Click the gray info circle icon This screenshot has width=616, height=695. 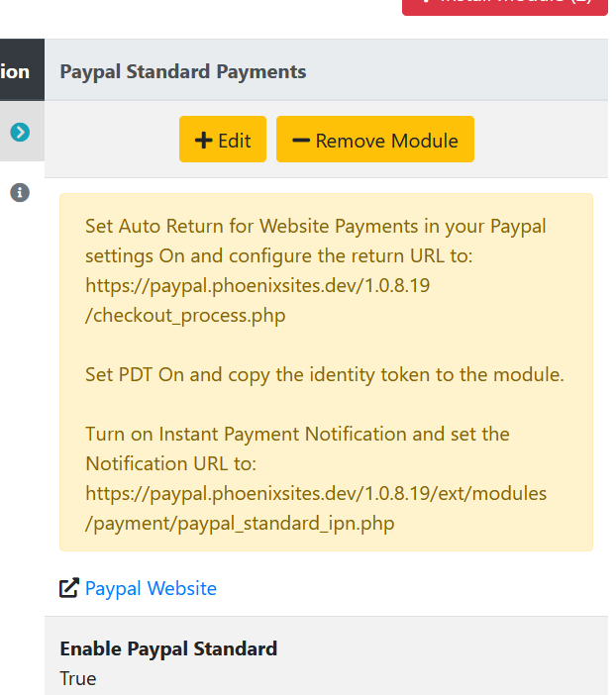click(20, 193)
